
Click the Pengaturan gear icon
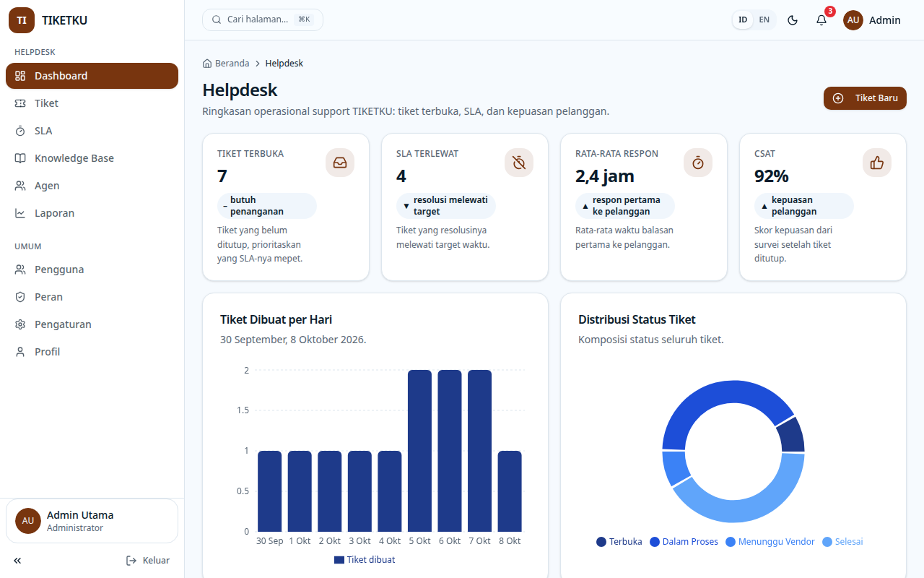(20, 324)
